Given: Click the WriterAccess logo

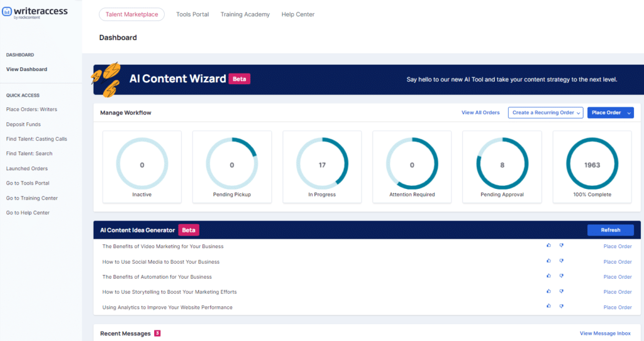Looking at the screenshot, I should (35, 13).
